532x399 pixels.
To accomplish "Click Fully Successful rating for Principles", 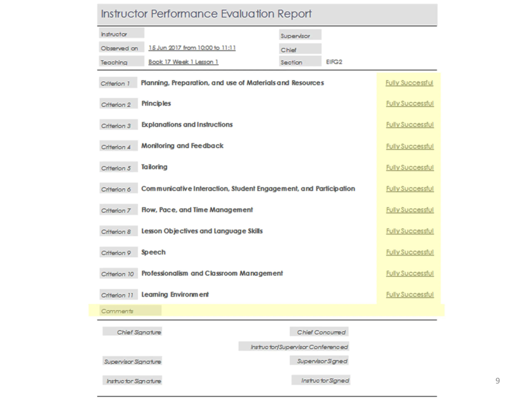I will coord(410,104).
